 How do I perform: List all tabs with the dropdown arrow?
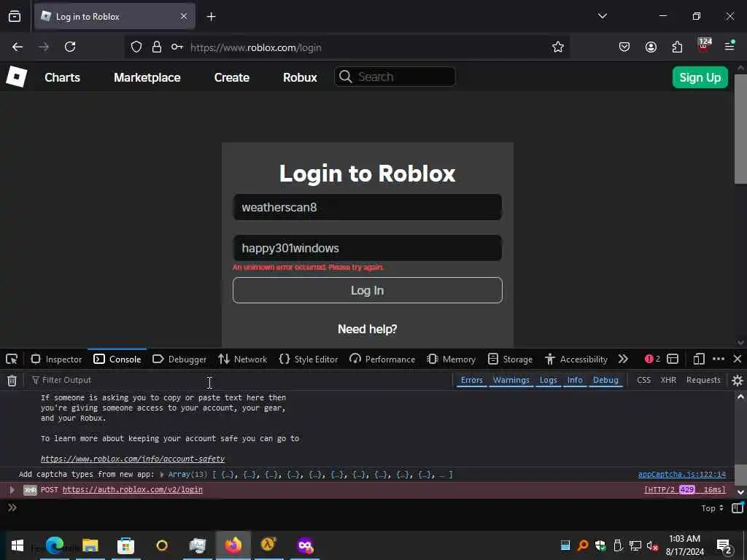pyautogui.click(x=602, y=16)
